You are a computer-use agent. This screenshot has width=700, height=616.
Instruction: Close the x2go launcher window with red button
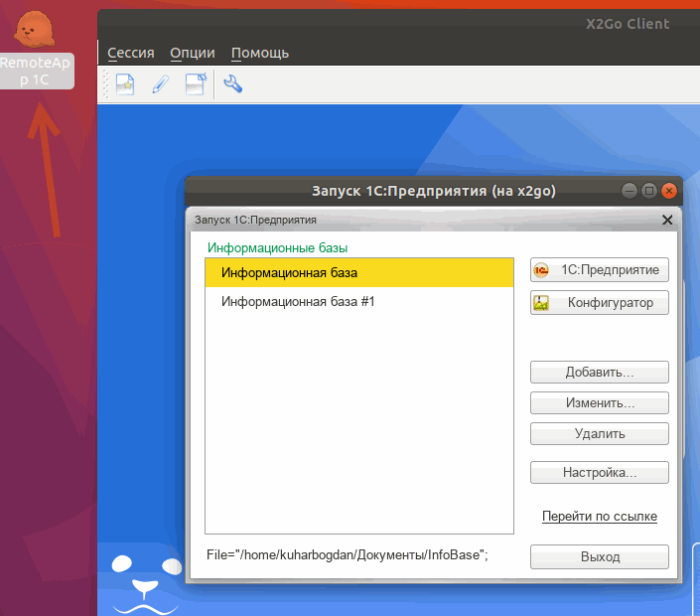pyautogui.click(x=668, y=191)
